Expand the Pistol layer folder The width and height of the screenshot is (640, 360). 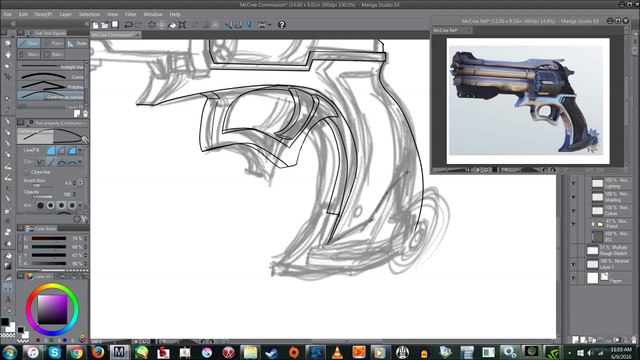(x=593, y=224)
